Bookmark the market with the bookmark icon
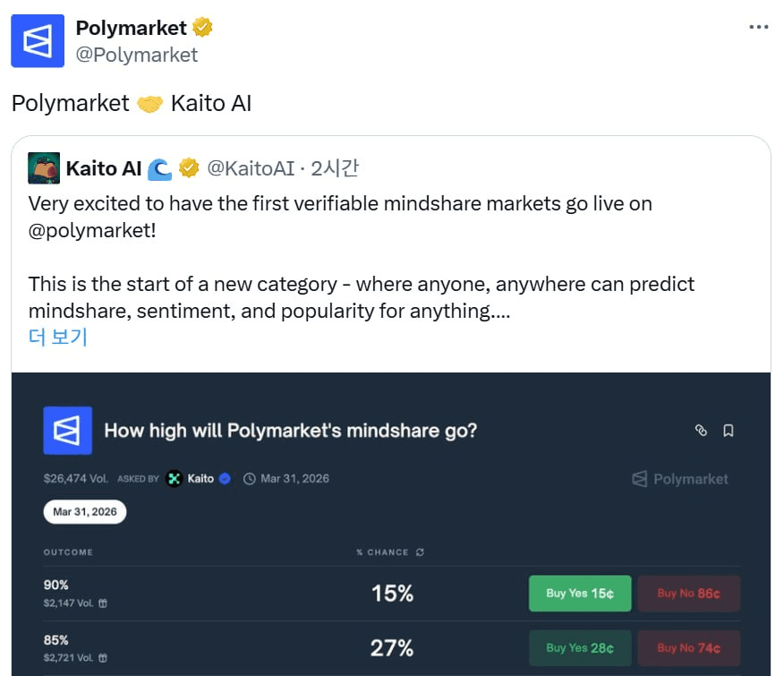The width and height of the screenshot is (784, 676). click(728, 430)
